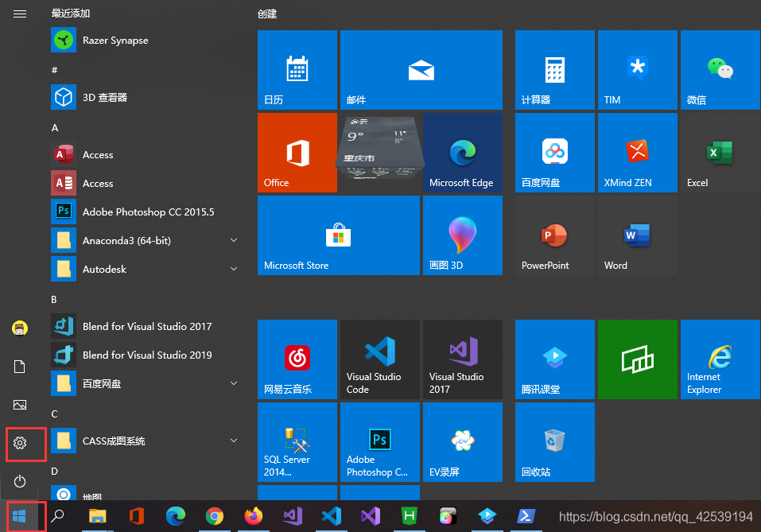Launch the Paint 3D (画图 3D) tile
This screenshot has width=761, height=532.
pos(463,235)
